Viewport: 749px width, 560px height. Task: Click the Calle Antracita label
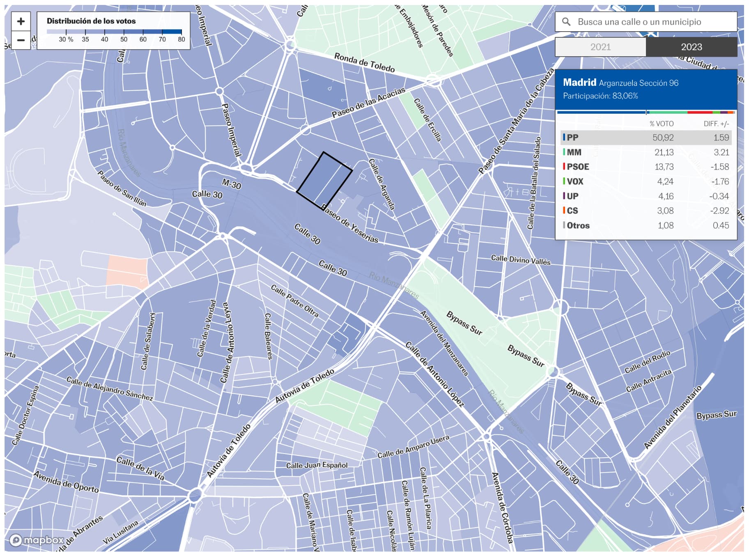click(649, 381)
